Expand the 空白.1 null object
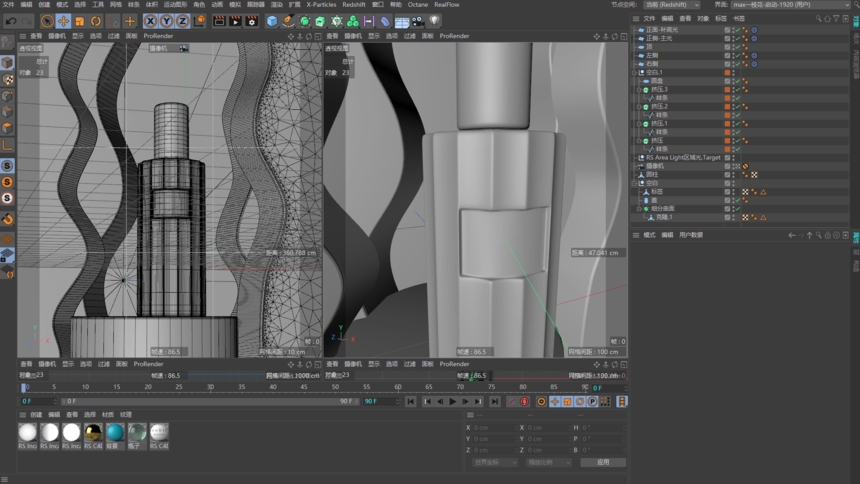Screen dimensions: 860x484 tap(634, 72)
